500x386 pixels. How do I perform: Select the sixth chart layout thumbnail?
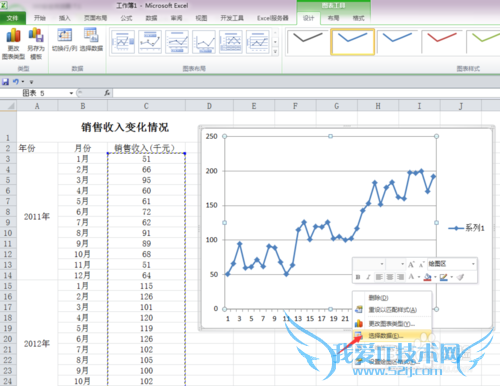pyautogui.click(x=258, y=42)
